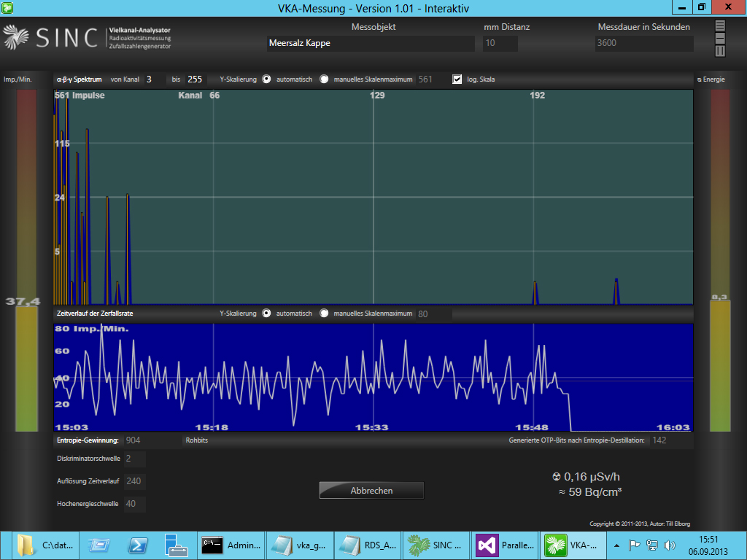Click the top stacked icon beside Messdauer field
Viewport: 747px width, 560px height.
click(x=720, y=26)
